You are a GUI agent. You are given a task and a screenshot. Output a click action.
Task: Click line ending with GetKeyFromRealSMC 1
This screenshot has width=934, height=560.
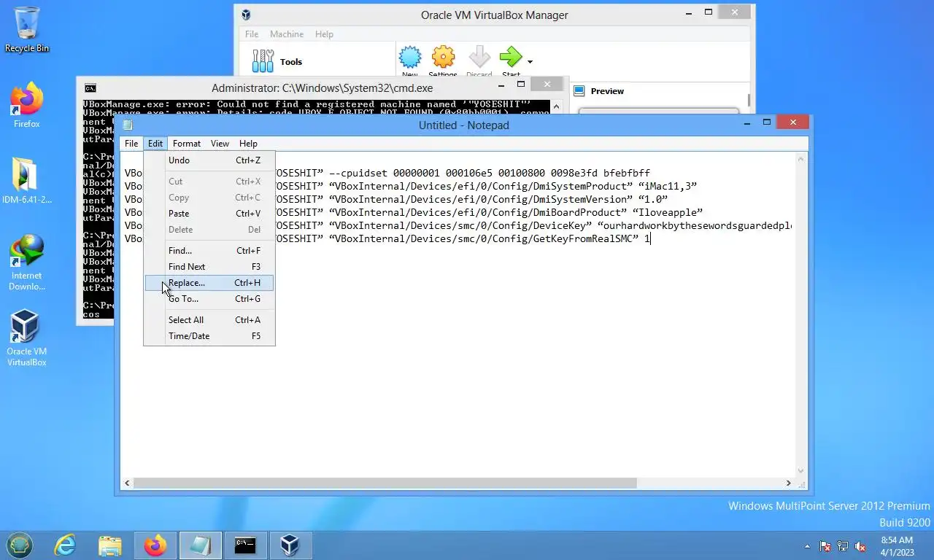387,238
